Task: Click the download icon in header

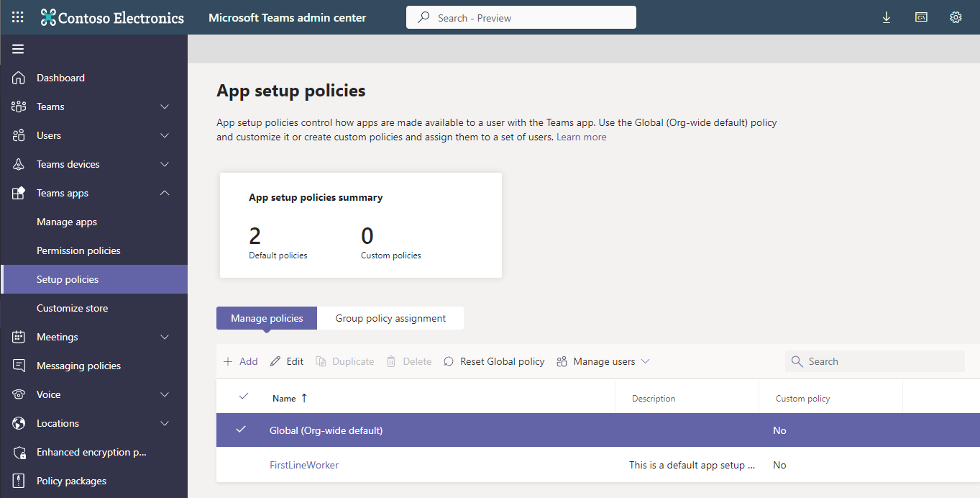Action: (x=887, y=17)
